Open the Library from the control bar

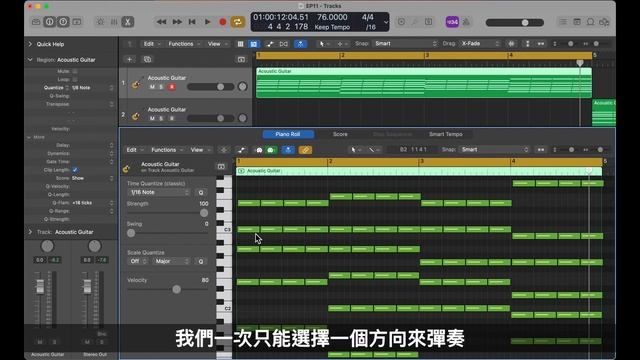tap(36, 22)
